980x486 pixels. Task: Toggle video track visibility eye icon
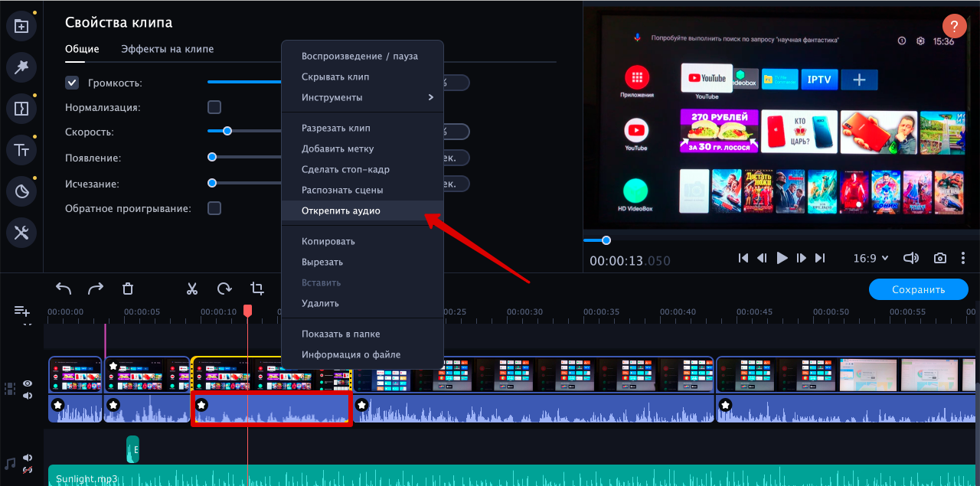coord(28,383)
